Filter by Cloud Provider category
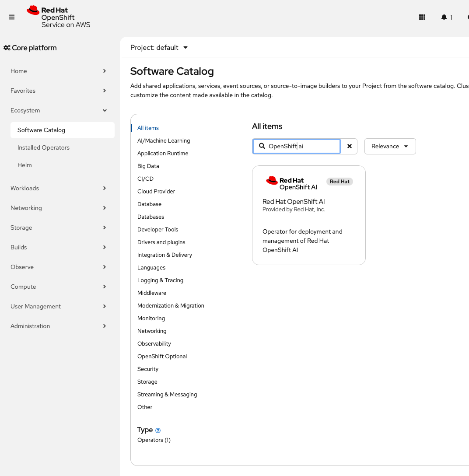The image size is (469, 476). pos(156,192)
